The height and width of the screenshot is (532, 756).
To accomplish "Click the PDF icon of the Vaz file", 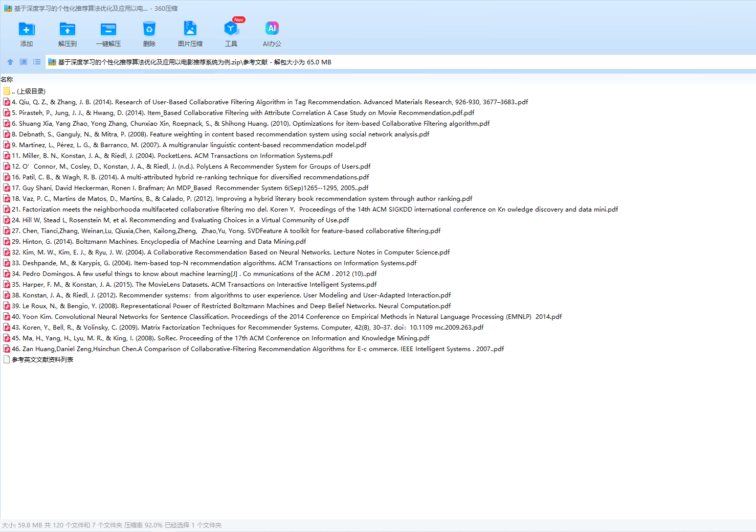I will [7, 199].
